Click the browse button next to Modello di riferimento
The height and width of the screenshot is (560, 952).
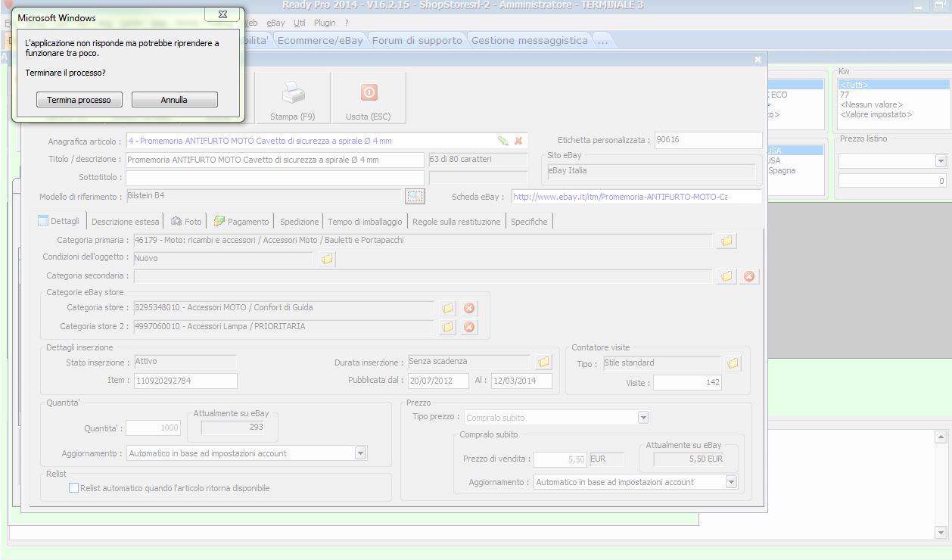pos(415,197)
